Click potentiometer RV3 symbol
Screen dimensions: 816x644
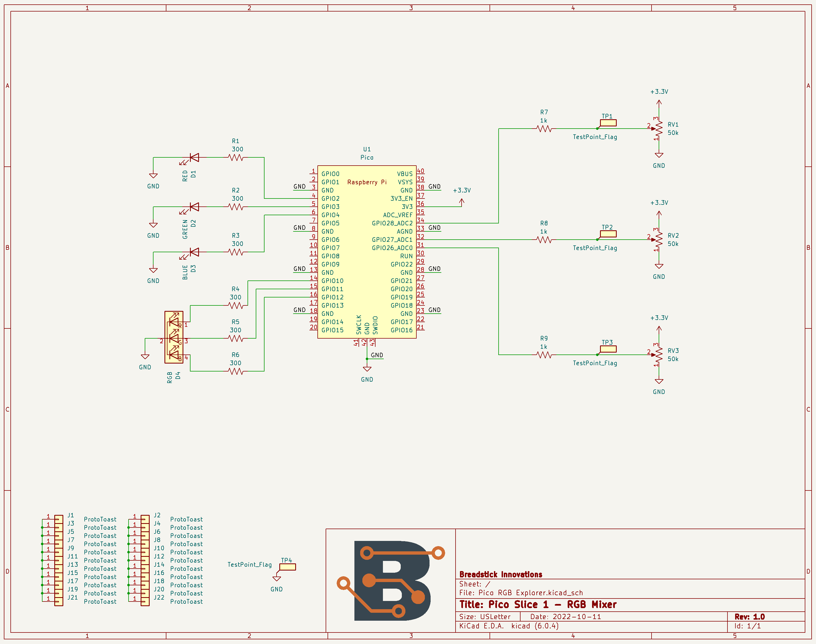(x=659, y=355)
